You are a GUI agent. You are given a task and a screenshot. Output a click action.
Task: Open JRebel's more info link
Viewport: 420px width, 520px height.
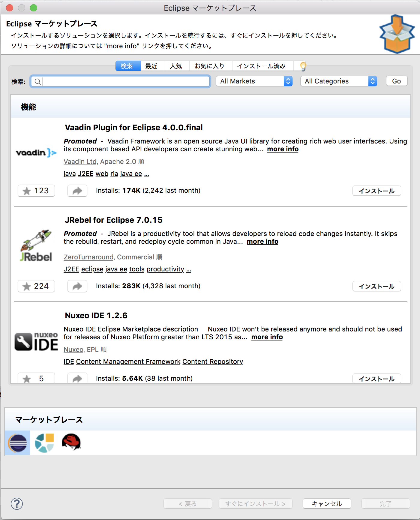pos(262,242)
